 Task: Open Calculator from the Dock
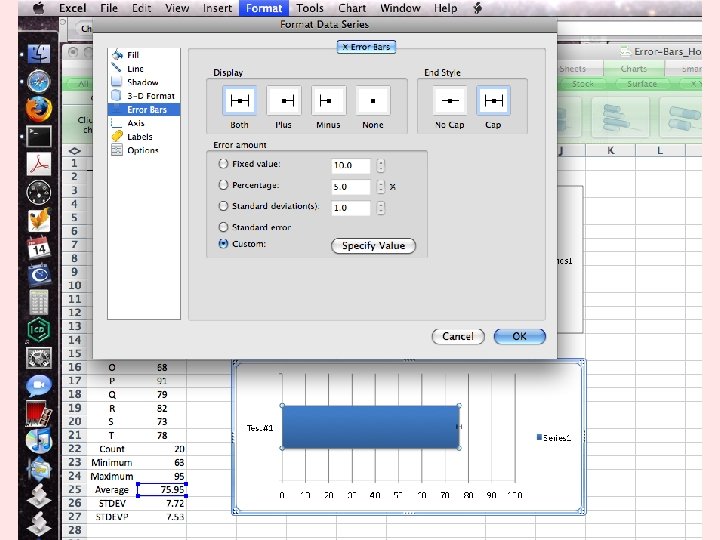[x=39, y=302]
